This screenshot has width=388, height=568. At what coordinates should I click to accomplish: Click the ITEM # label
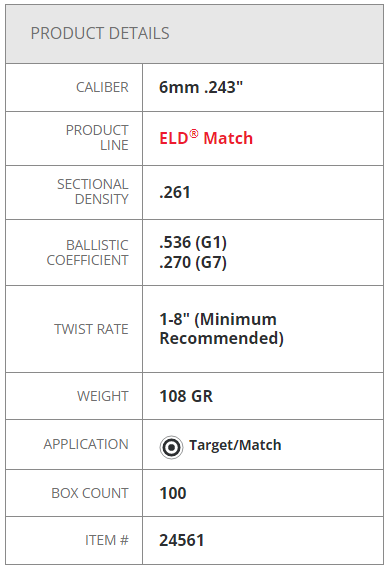[107, 540]
